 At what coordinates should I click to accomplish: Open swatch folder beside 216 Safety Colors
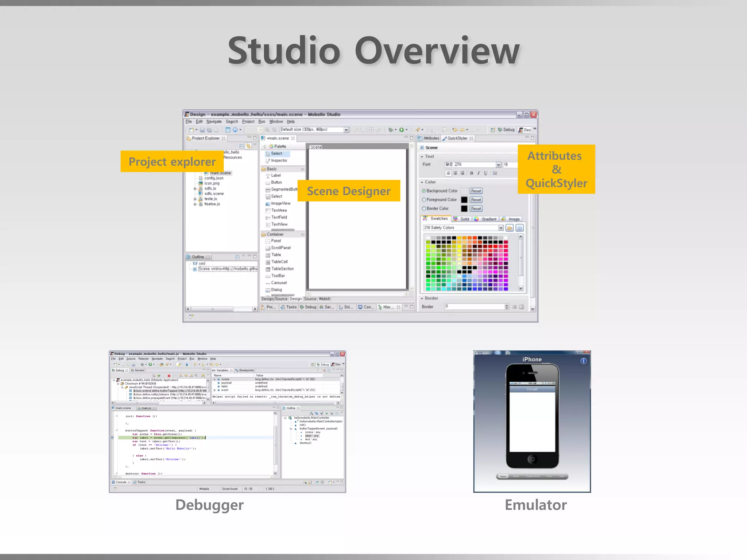point(510,228)
